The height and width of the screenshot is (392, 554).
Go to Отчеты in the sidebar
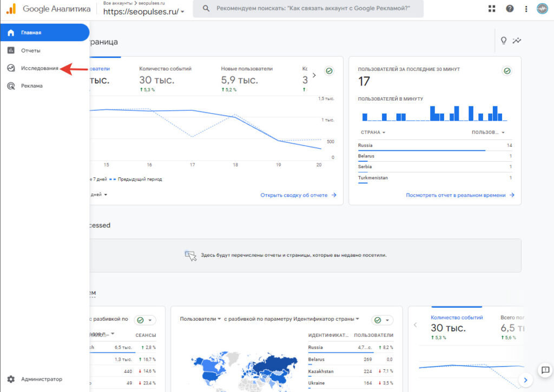point(30,50)
